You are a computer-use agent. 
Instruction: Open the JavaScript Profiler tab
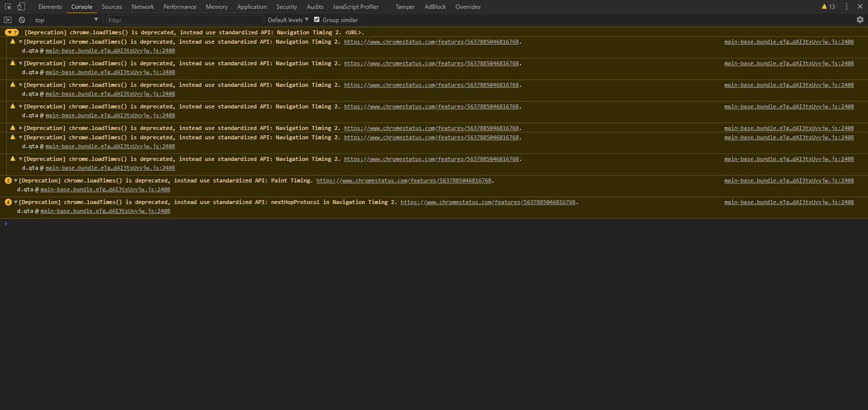tap(356, 7)
